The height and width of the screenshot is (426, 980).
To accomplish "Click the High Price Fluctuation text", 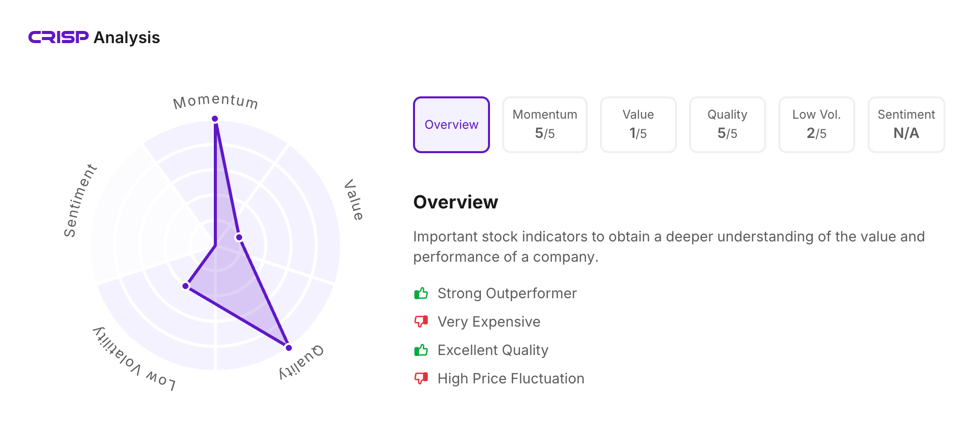I will [511, 379].
